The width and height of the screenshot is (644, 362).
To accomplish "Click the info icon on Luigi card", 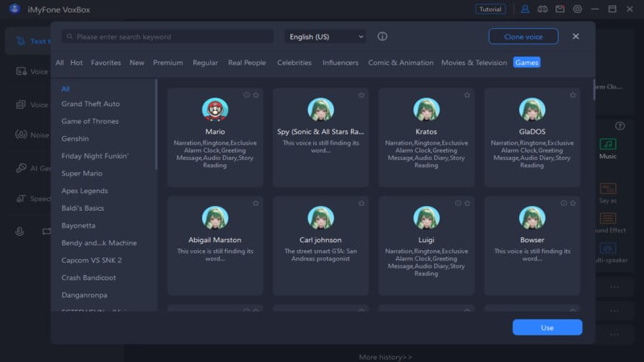I will (x=458, y=204).
